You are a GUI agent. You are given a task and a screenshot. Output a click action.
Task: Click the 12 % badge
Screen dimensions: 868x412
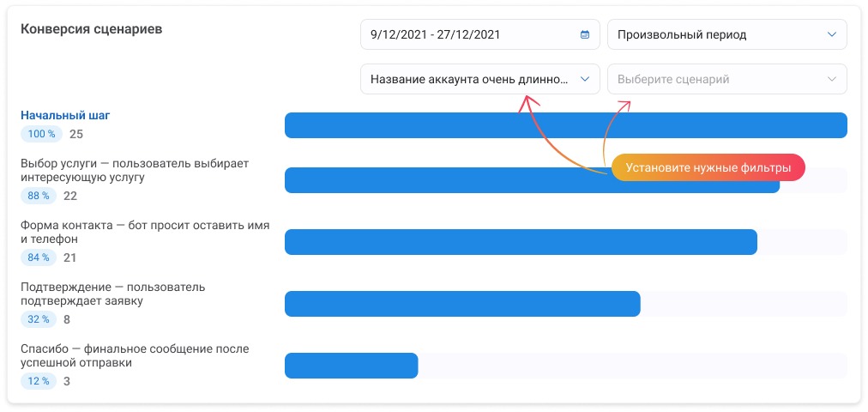point(39,381)
